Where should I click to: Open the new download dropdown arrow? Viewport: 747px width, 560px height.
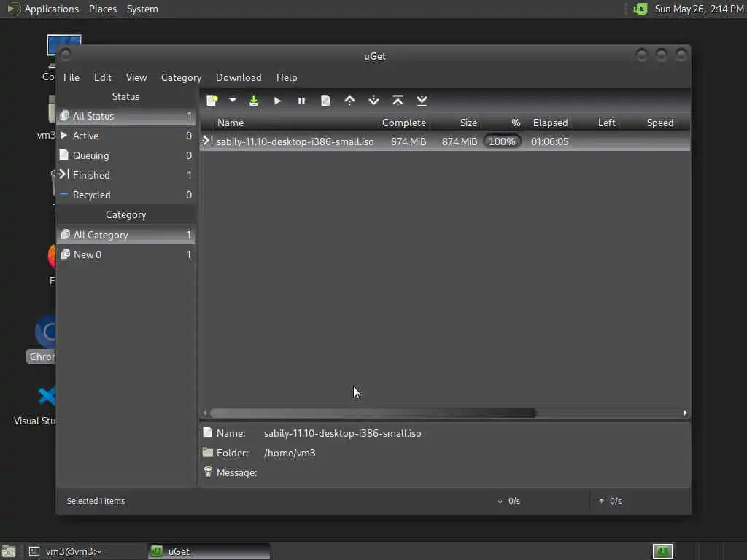pos(233,101)
